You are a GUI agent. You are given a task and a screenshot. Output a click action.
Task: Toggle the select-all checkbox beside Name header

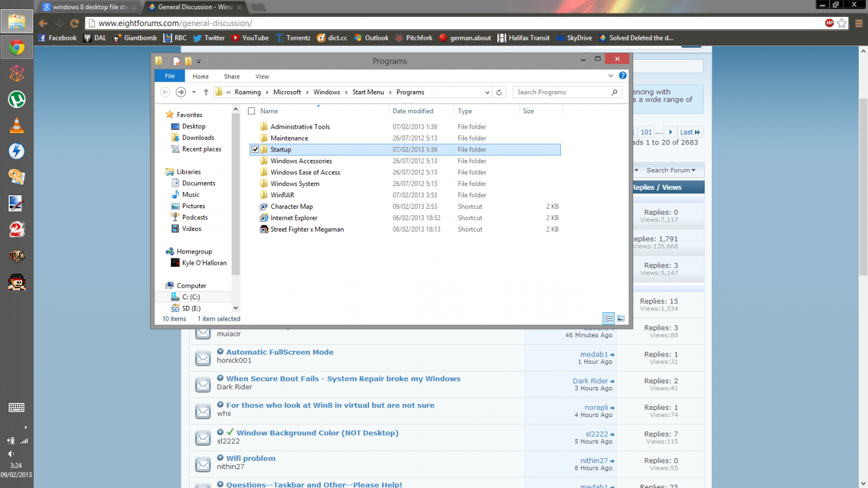pyautogui.click(x=252, y=111)
